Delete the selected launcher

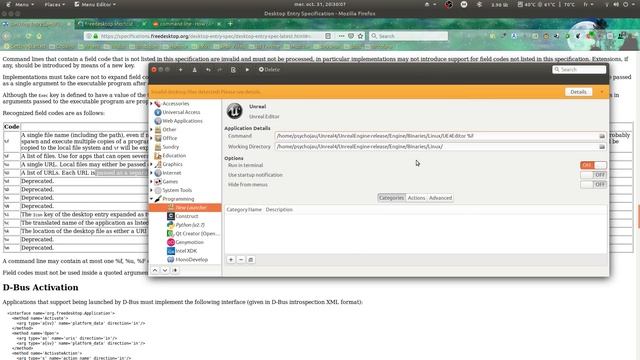[x=269, y=70]
